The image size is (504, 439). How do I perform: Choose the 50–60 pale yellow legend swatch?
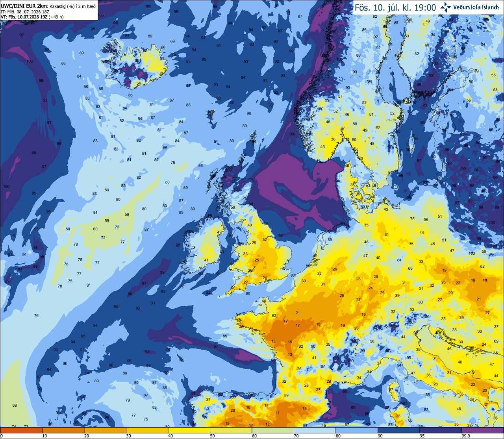[x=231, y=430]
